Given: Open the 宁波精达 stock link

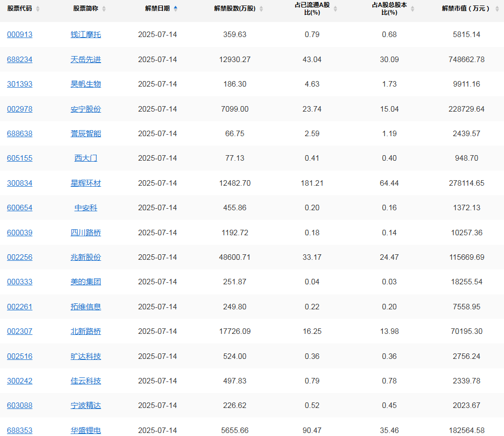Looking at the screenshot, I should coord(86,405).
